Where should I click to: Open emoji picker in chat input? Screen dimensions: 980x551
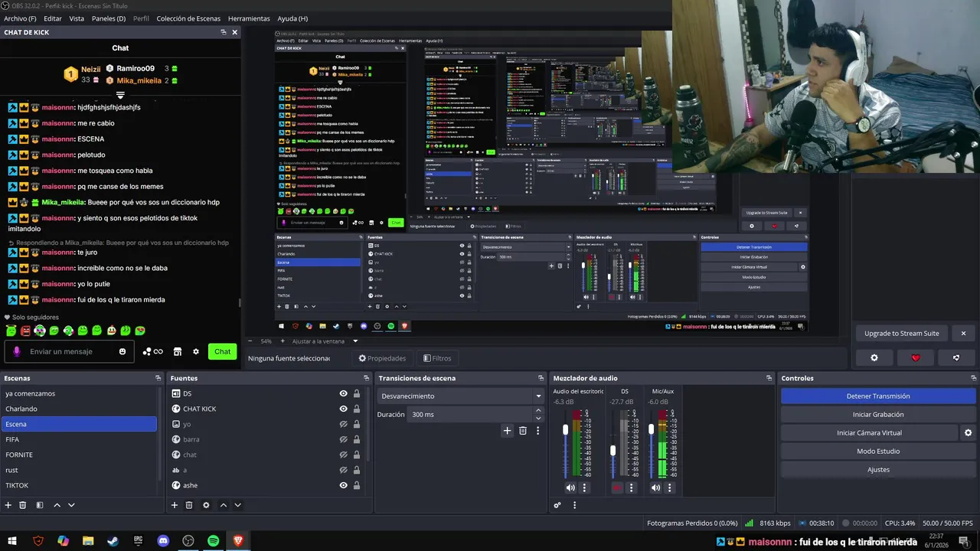(122, 352)
